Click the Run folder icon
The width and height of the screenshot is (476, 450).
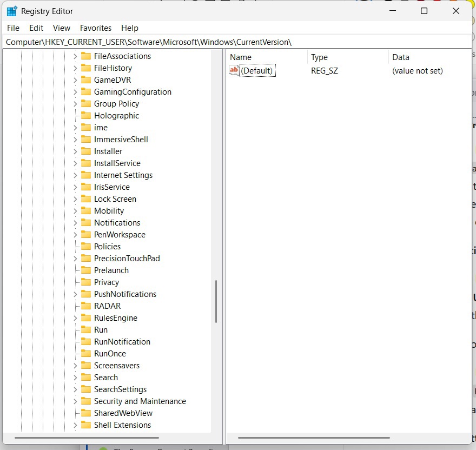[x=86, y=330]
